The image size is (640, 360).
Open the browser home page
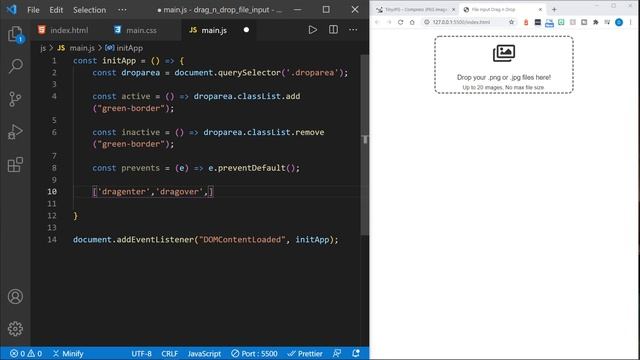(x=412, y=22)
